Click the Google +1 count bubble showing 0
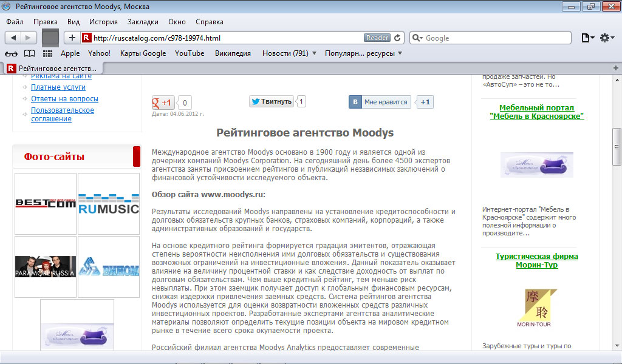This screenshot has width=622, height=364. click(x=185, y=103)
